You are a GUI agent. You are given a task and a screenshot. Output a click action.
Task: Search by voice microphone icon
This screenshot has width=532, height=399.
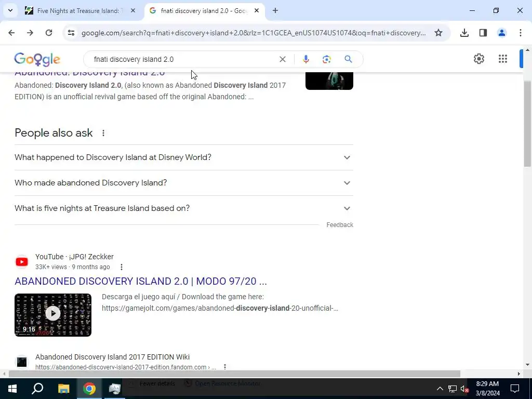tap(305, 59)
